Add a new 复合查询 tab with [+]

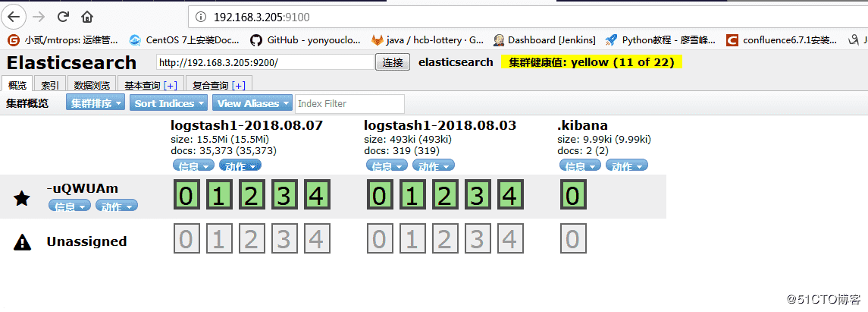(x=239, y=85)
